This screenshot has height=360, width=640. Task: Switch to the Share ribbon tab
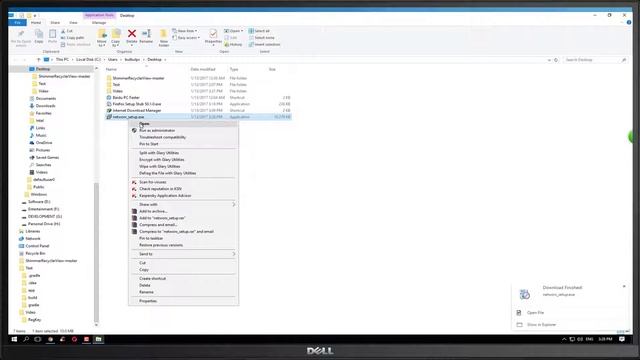coord(55,23)
